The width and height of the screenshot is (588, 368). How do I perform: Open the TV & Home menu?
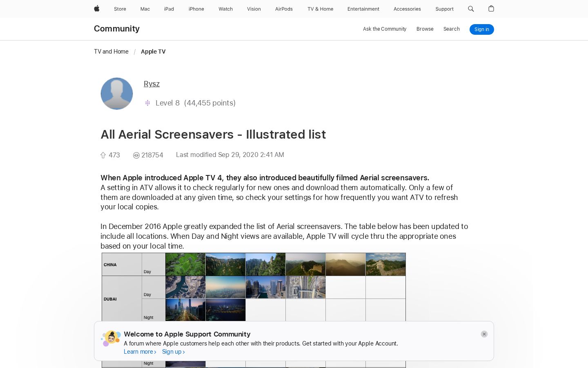[x=321, y=9]
